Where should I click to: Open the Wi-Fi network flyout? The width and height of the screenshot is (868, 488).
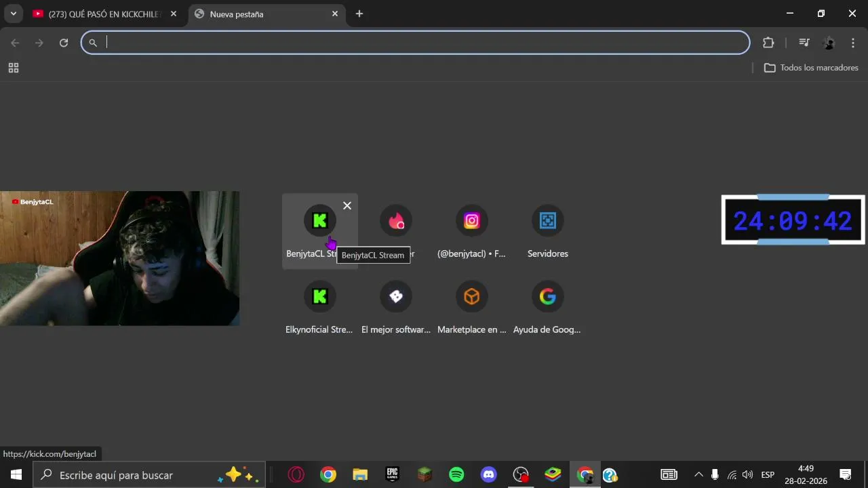tap(732, 474)
